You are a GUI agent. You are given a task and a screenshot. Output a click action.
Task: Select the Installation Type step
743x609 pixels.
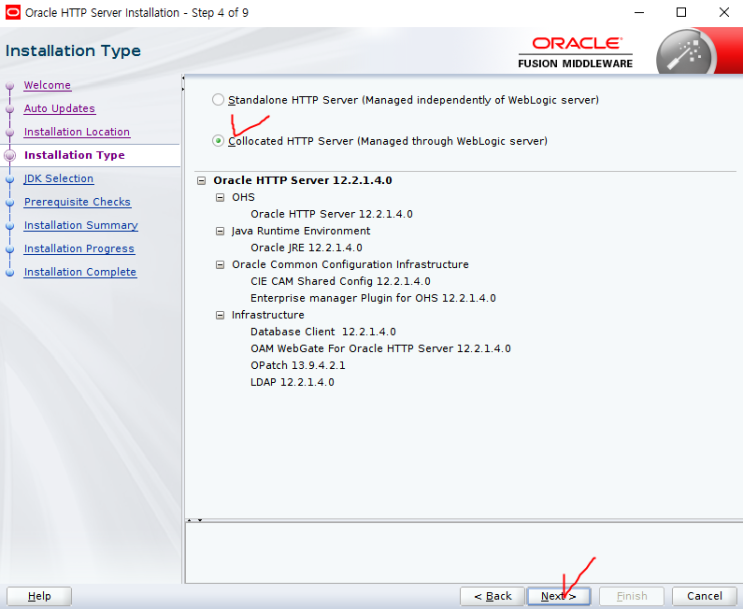(x=74, y=155)
